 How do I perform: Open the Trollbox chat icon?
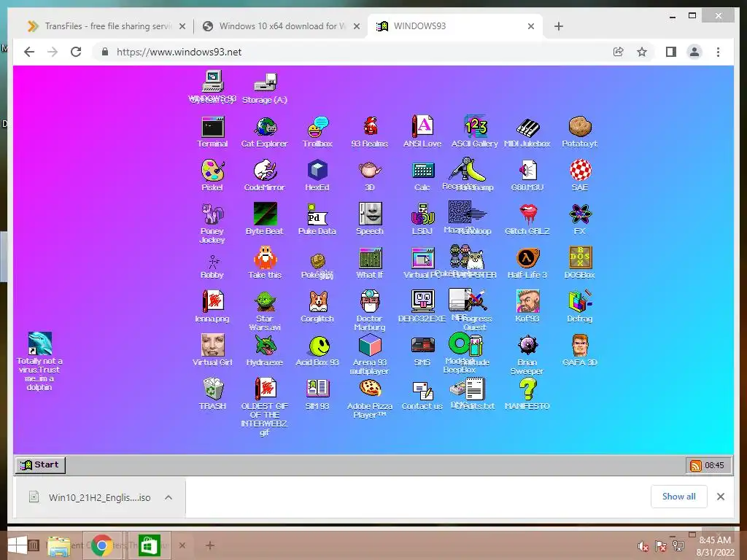(x=317, y=132)
